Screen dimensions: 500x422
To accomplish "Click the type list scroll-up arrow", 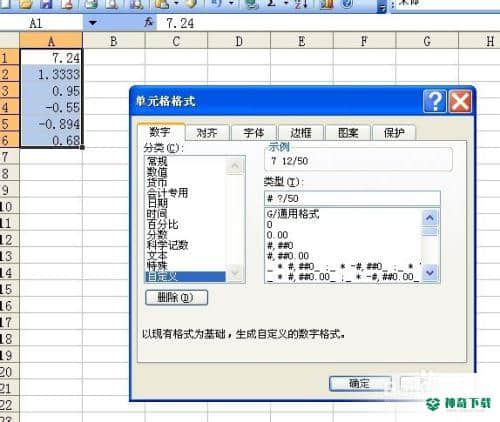I will (430, 218).
